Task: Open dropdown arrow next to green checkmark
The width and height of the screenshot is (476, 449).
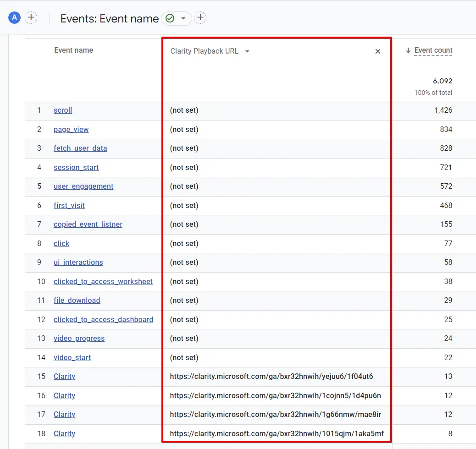Action: point(183,18)
